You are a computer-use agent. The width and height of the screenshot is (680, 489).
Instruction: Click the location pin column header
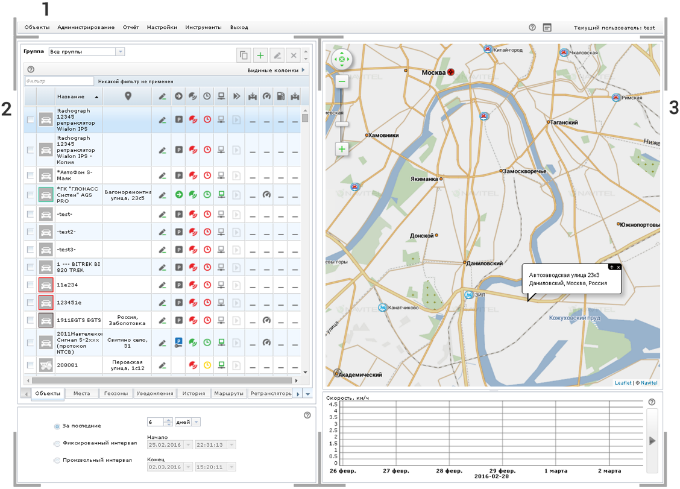(x=127, y=96)
